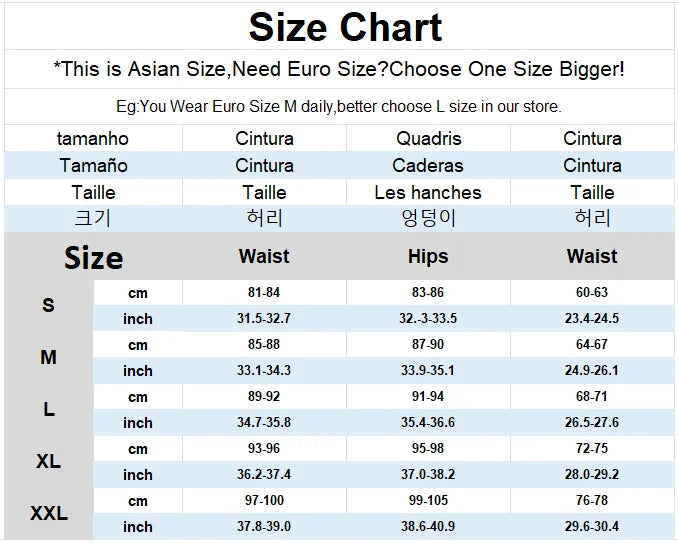Click the XXL size row label
678x543 pixels.
pos(48,514)
